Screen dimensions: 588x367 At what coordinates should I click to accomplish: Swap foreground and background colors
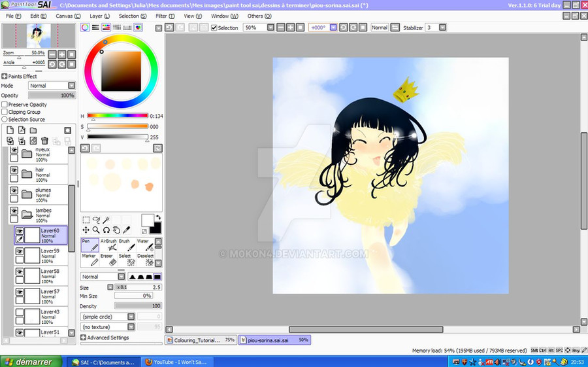pos(158,217)
